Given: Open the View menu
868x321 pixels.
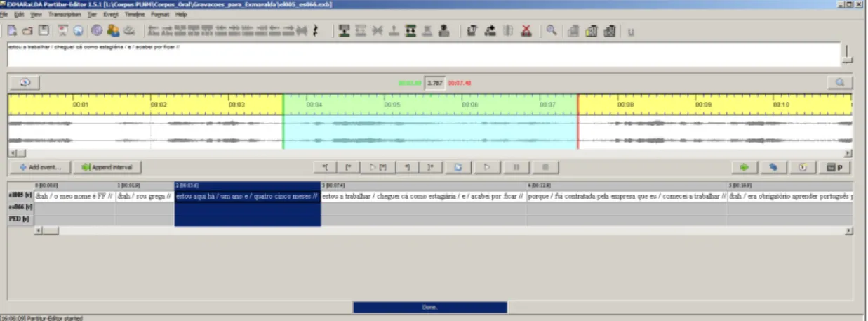Looking at the screenshot, I should click(x=36, y=14).
